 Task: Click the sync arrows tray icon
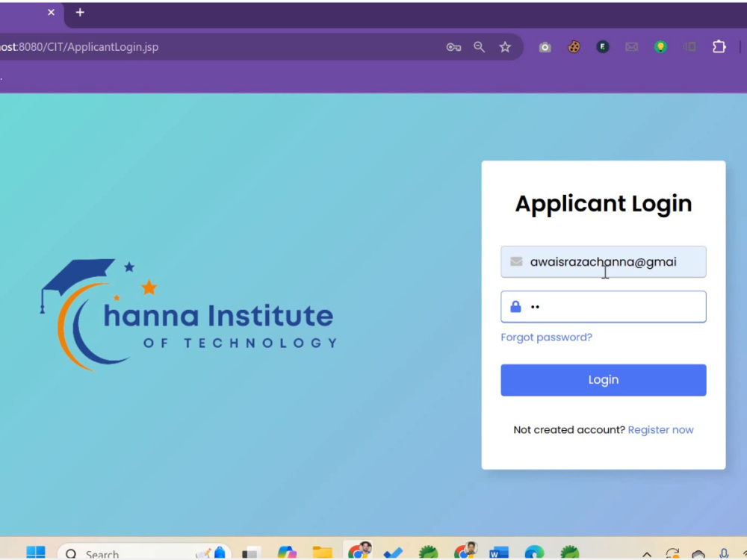coord(672,554)
